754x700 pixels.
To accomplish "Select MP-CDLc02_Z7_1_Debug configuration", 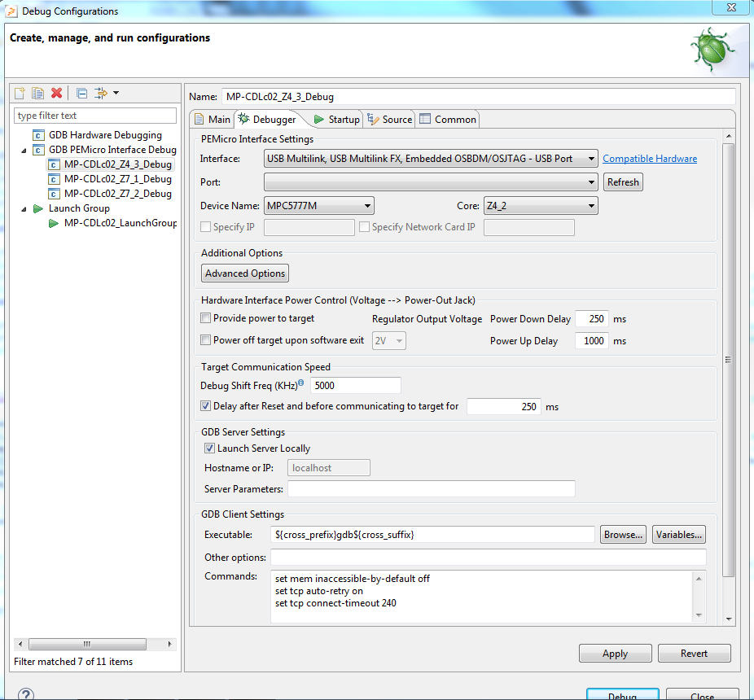I will [118, 179].
